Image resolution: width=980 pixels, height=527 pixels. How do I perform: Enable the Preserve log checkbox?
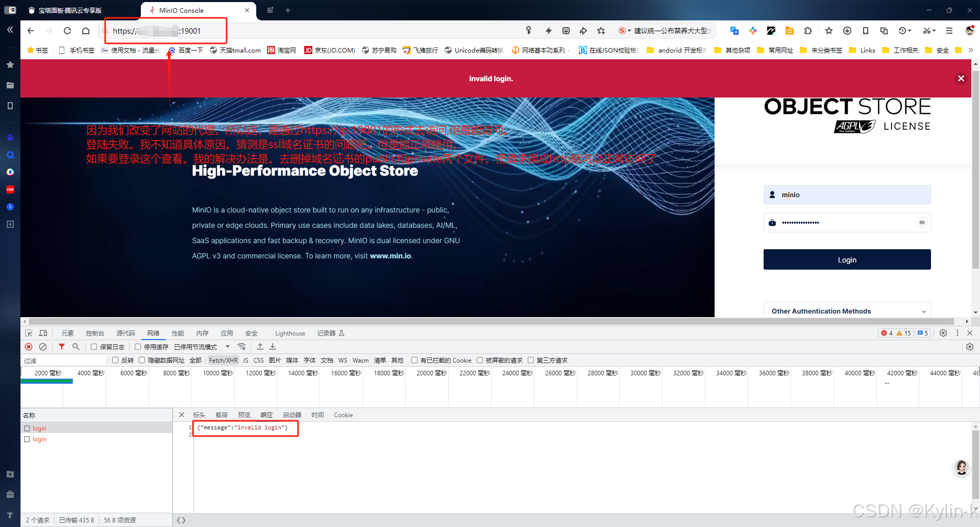94,347
